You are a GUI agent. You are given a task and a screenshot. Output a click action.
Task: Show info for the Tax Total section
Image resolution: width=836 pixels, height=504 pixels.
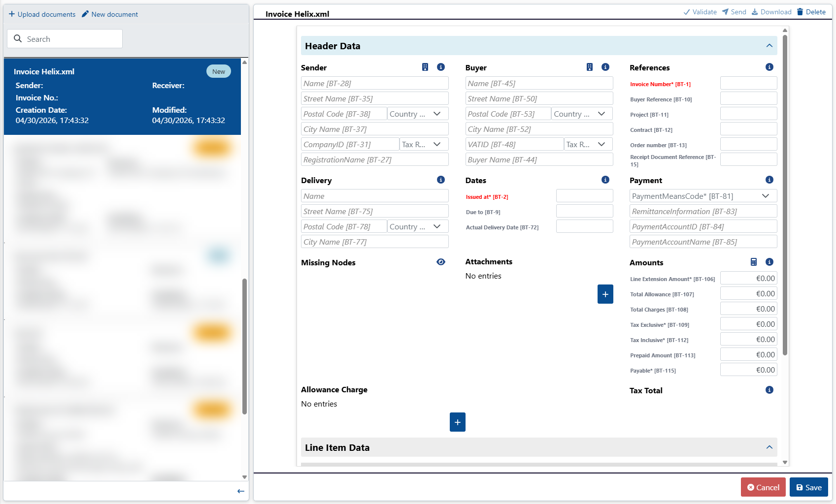(769, 390)
